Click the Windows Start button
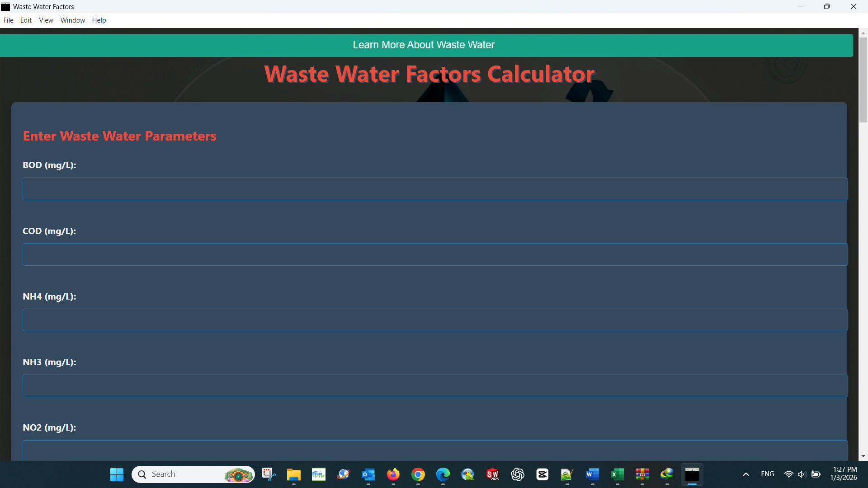 pos(117,474)
